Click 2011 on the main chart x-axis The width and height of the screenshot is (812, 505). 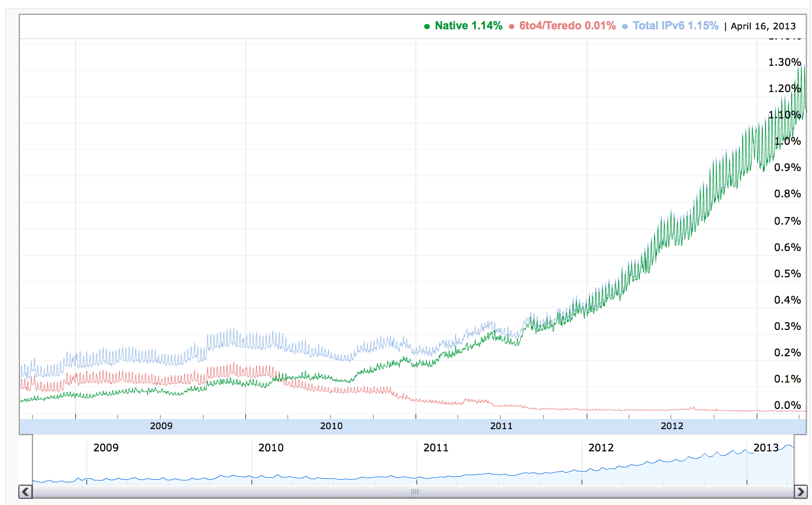click(501, 426)
